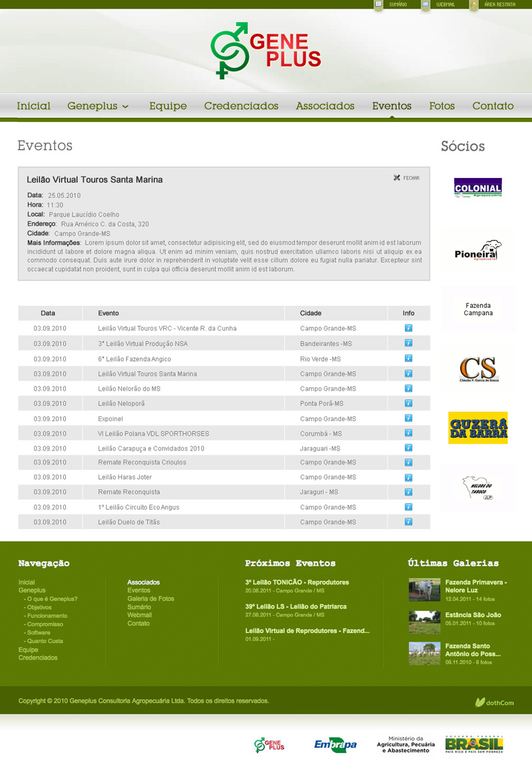Open footer link O que é Geneplus?

point(52,598)
